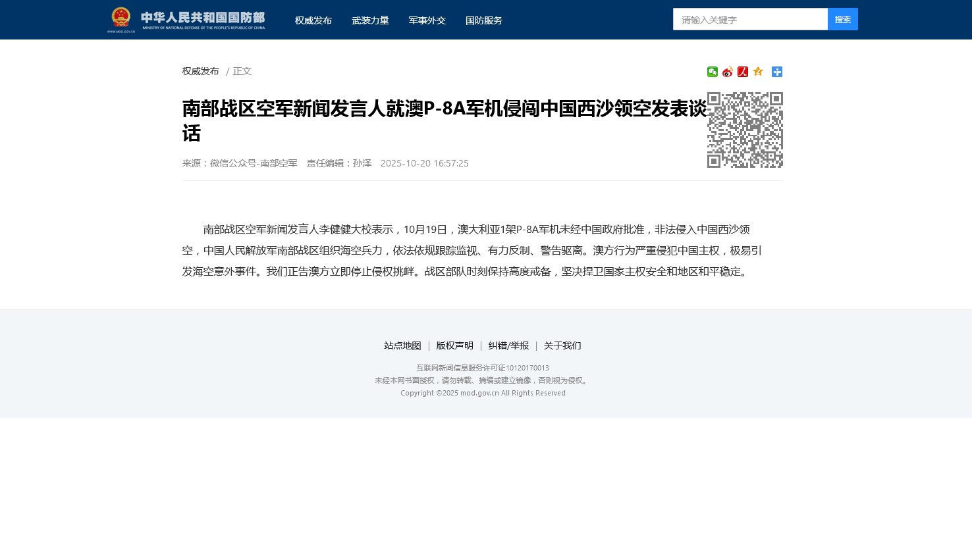Open more sharing options via blue plus icon

(777, 72)
